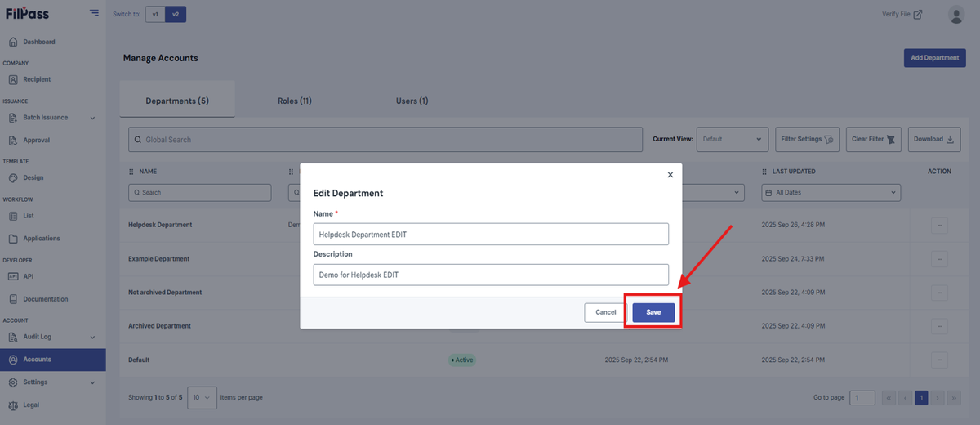Click the NAME column header
This screenshot has width=980, height=425.
point(148,172)
